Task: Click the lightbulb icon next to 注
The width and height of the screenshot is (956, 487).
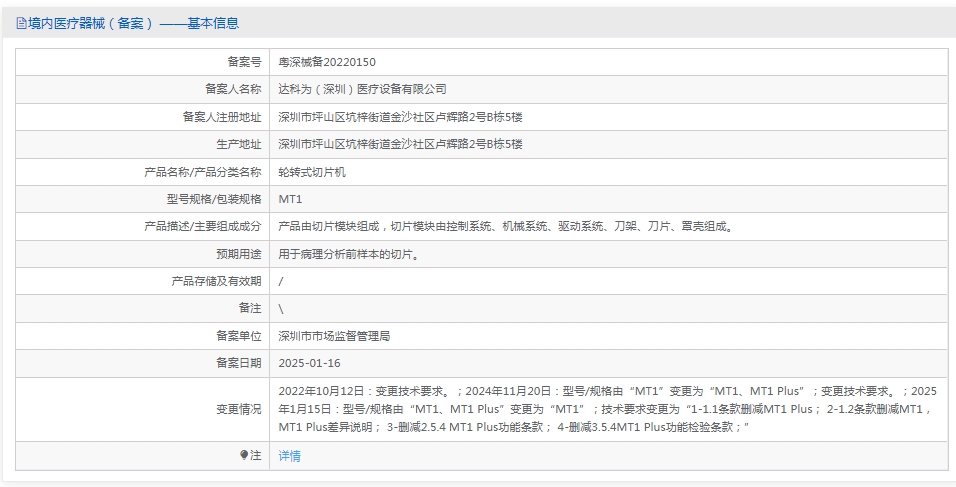Action: point(244,455)
